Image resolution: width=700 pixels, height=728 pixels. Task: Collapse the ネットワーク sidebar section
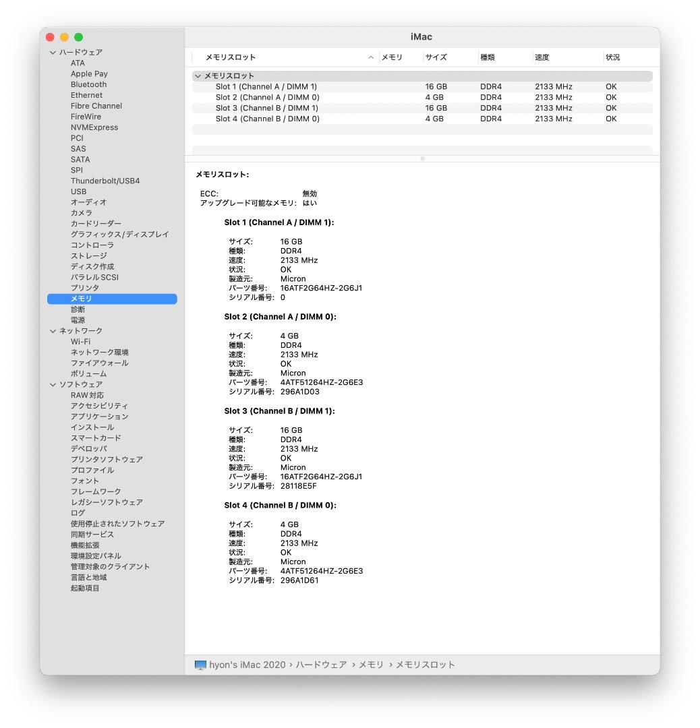53,330
